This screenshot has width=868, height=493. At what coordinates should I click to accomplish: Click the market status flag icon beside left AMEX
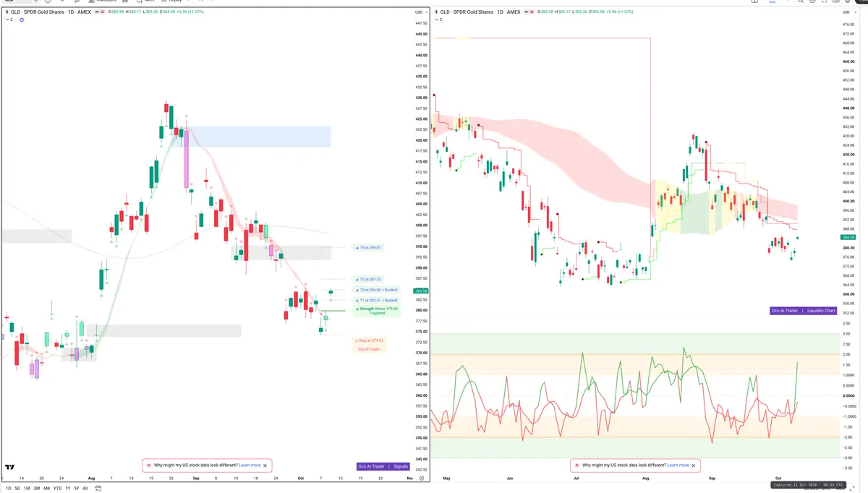[97, 12]
